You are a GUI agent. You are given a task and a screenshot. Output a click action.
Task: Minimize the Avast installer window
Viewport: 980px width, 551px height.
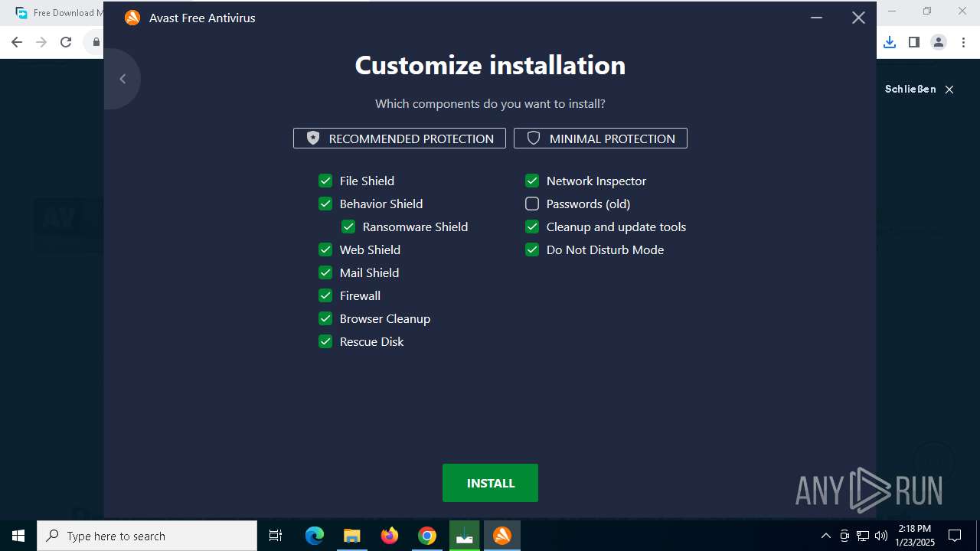coord(817,18)
